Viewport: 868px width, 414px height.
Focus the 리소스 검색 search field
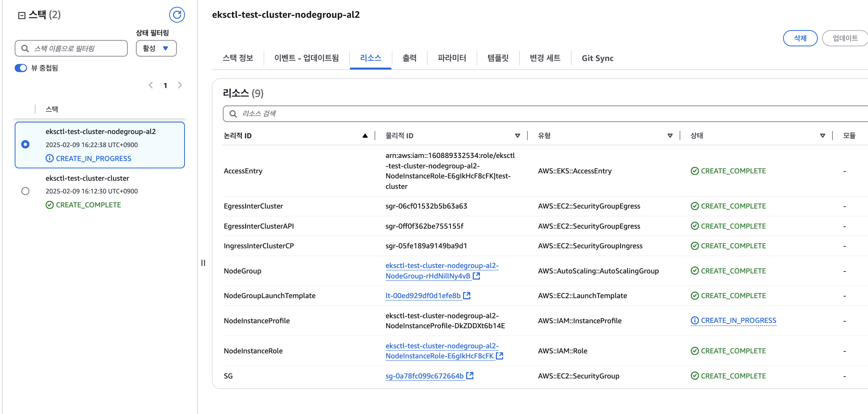545,114
